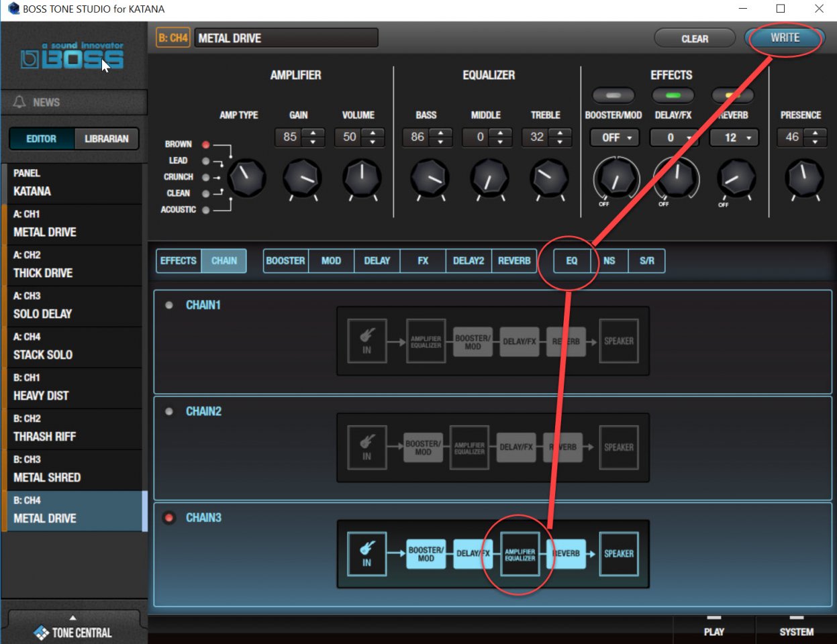Decrease MIDDLE value with down arrow

coord(501,142)
